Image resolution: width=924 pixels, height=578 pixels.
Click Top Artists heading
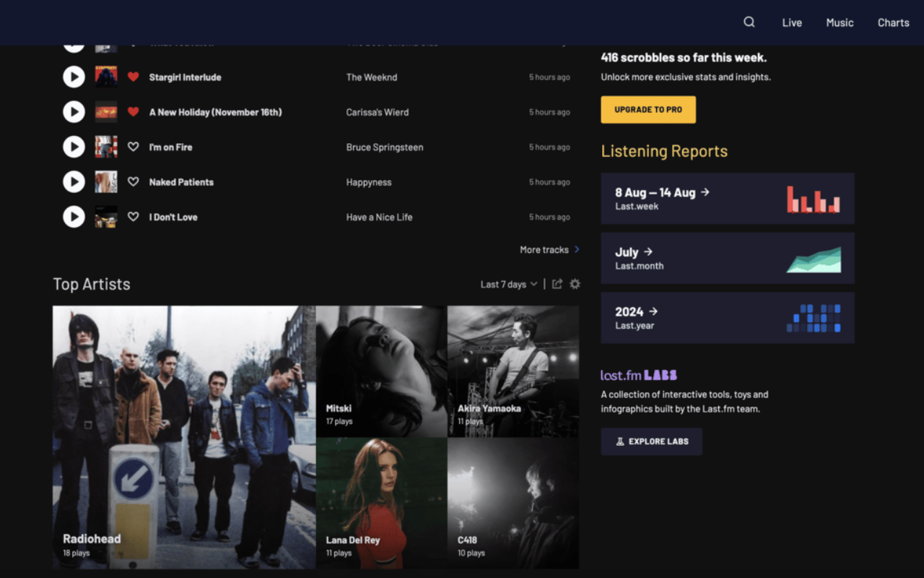click(92, 284)
